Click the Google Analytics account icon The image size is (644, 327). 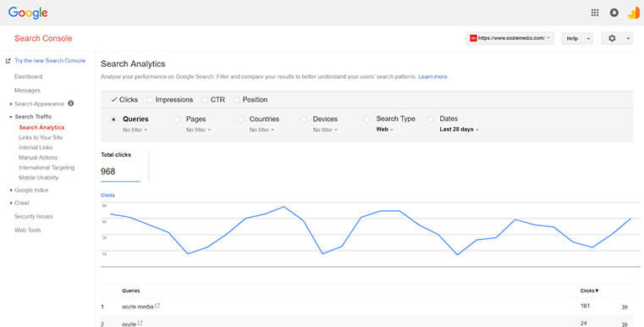(x=634, y=13)
